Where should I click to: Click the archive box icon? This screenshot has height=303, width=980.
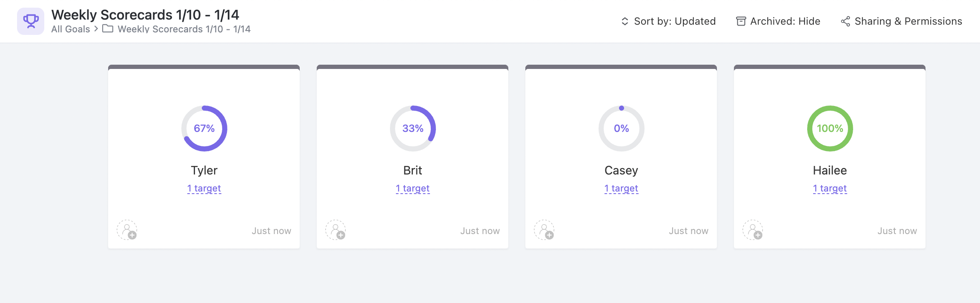(741, 21)
